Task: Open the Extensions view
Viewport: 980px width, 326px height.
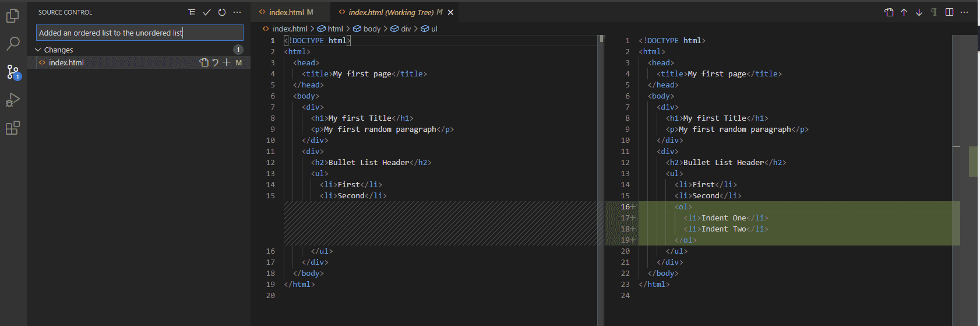Action: [13, 128]
